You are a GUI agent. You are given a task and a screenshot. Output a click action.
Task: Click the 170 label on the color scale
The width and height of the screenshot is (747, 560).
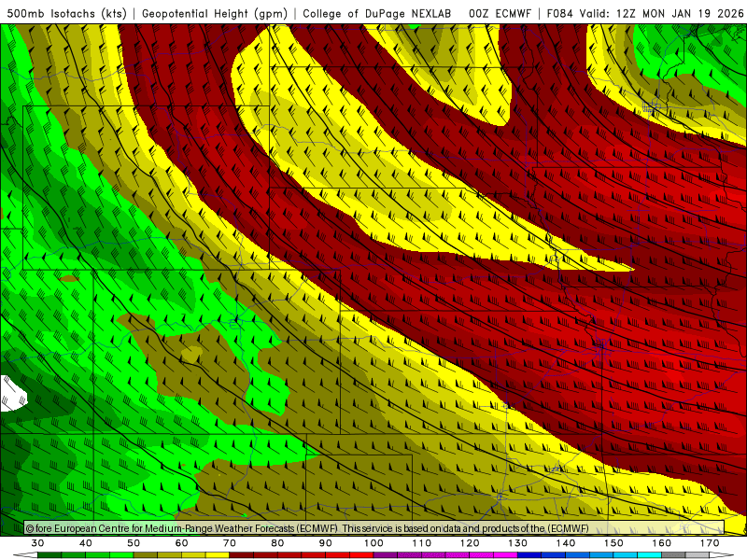click(710, 543)
